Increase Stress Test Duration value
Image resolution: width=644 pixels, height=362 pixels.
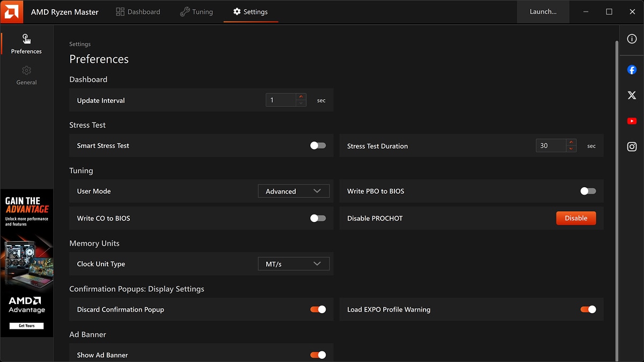571,143
